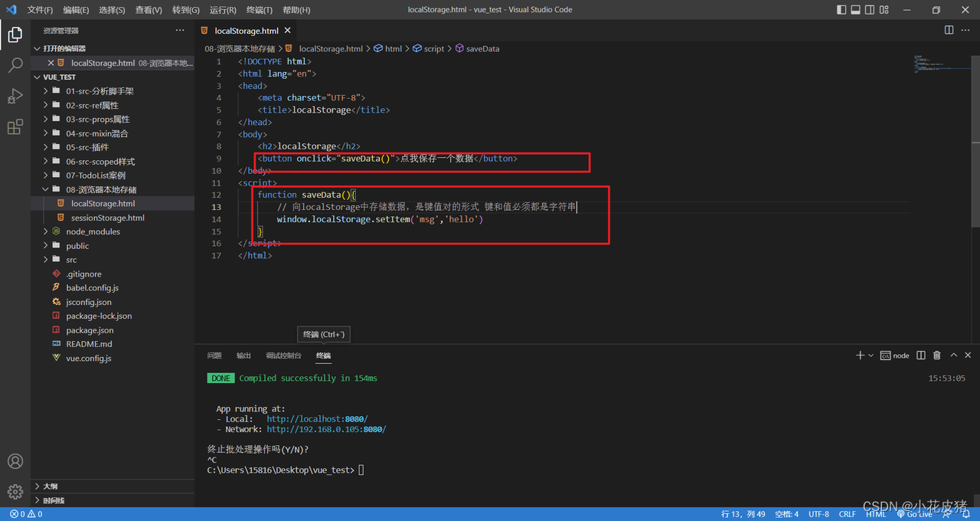Open 文件(F) menu

tap(41, 10)
